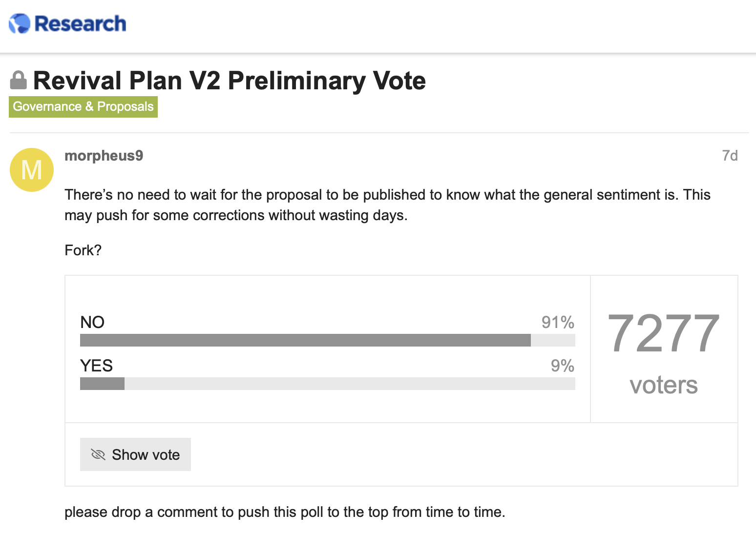Screen dimensions: 756x533
Task: Click the blue globe logo icon
Action: pyautogui.click(x=20, y=23)
